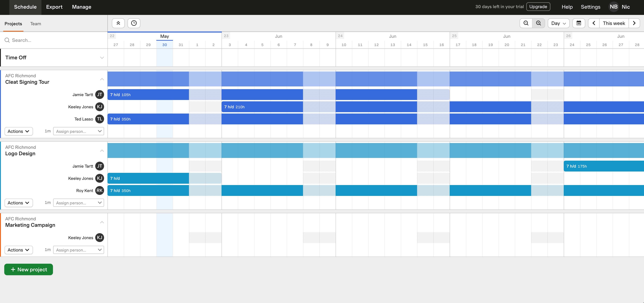644x303 pixels.
Task: Collapse the Logo Design project
Action: click(102, 151)
